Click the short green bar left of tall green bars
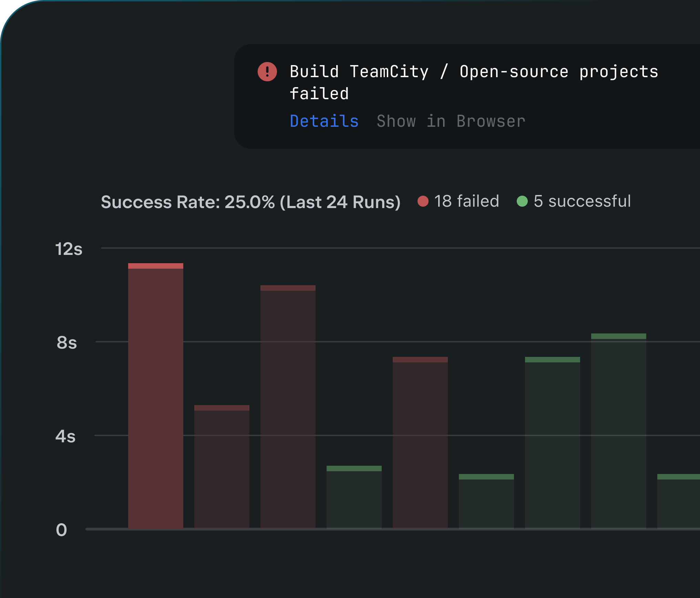700x598 pixels. (x=486, y=501)
